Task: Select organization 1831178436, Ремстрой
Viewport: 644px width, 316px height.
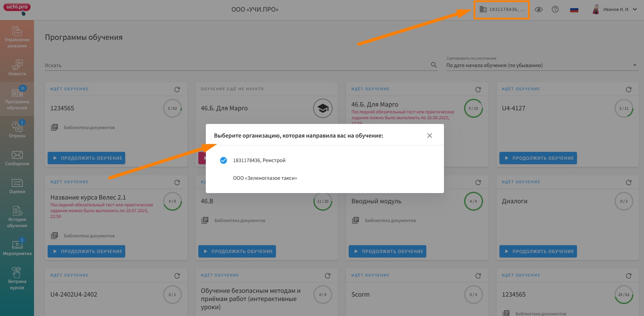Action: 259,160
